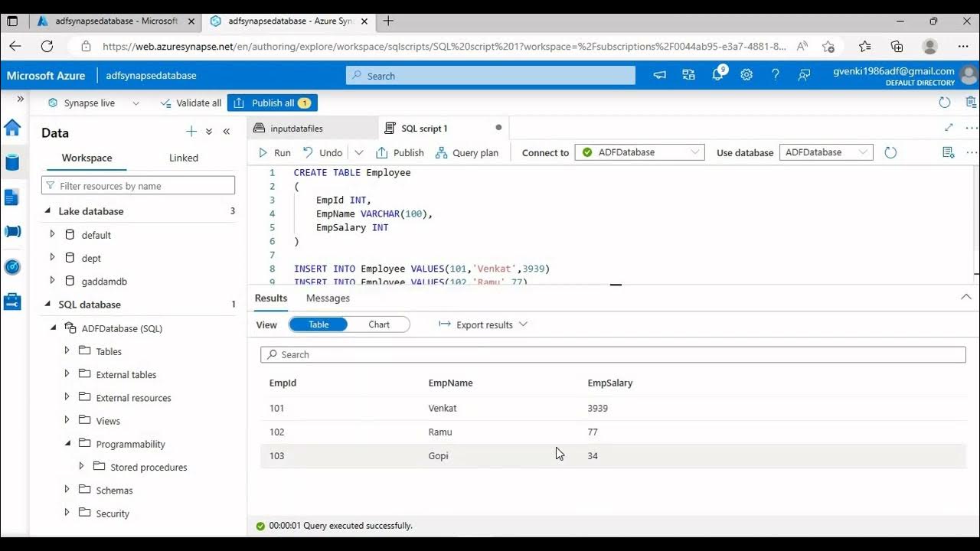Click the feedback person icon in header
The image size is (980, 551).
804,75
